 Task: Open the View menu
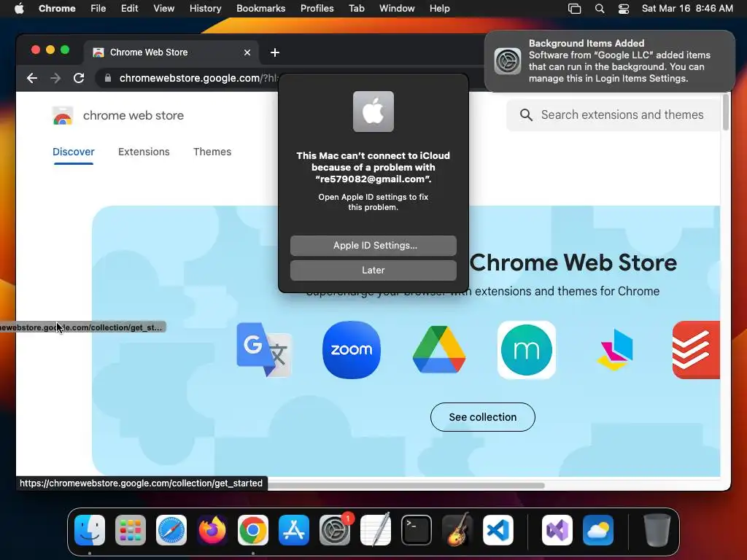(x=163, y=8)
